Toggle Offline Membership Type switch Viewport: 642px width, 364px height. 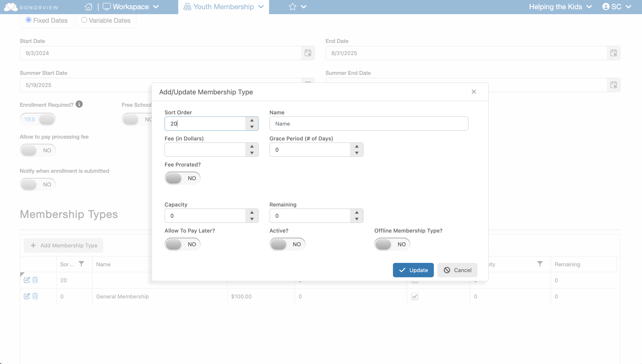[x=392, y=244]
